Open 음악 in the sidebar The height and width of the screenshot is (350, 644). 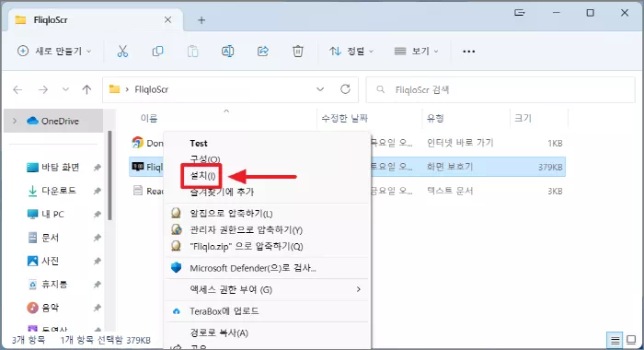(x=43, y=308)
